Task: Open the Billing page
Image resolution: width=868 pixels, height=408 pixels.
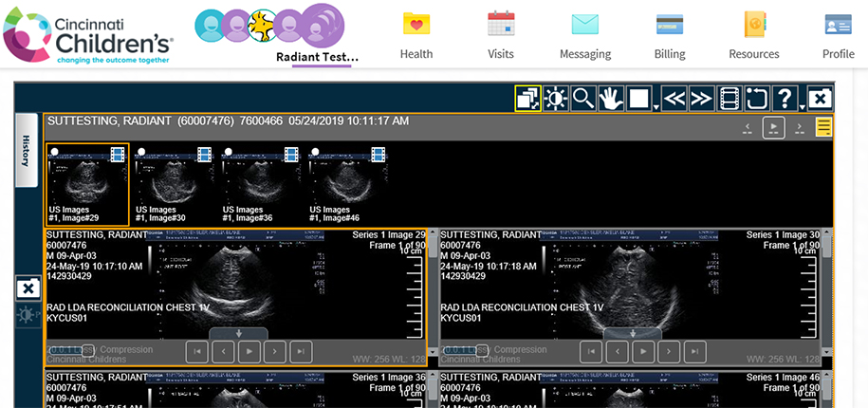Action: click(x=670, y=36)
